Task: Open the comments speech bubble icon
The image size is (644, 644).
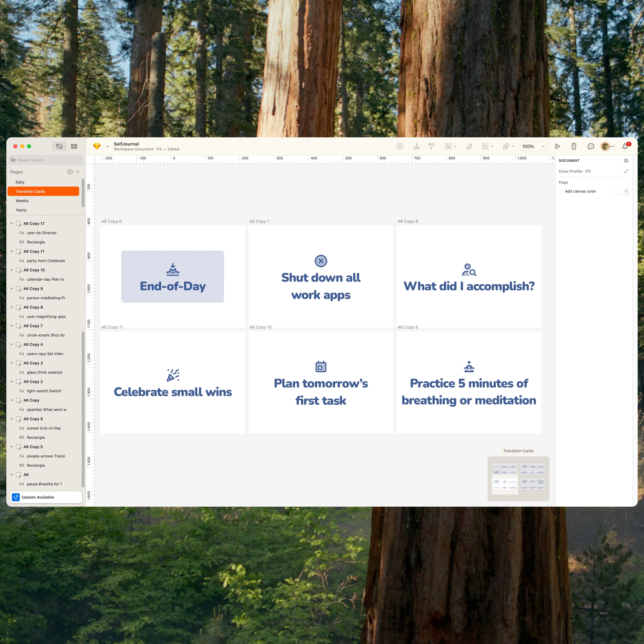Action: pyautogui.click(x=591, y=146)
